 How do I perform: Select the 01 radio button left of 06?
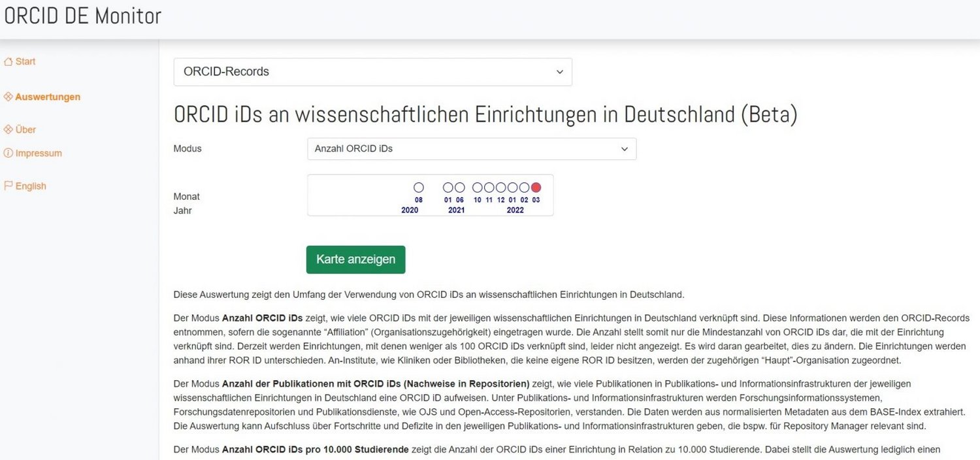point(448,188)
